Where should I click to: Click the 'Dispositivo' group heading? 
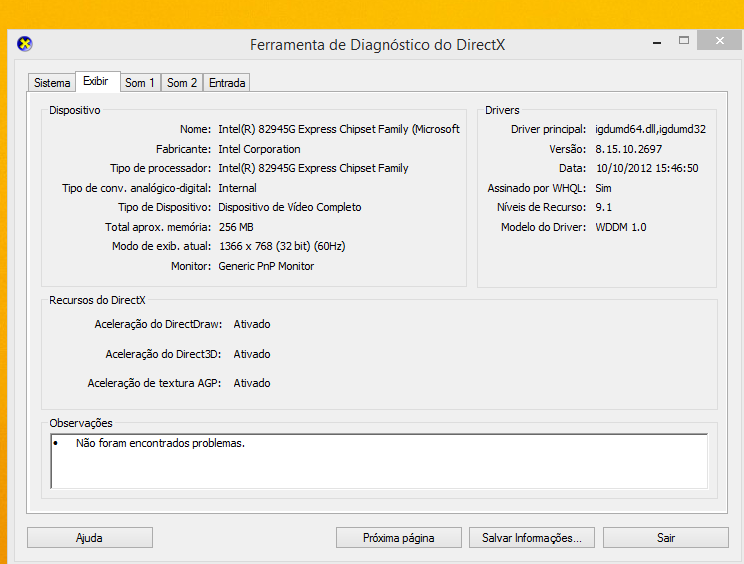[x=74, y=110]
